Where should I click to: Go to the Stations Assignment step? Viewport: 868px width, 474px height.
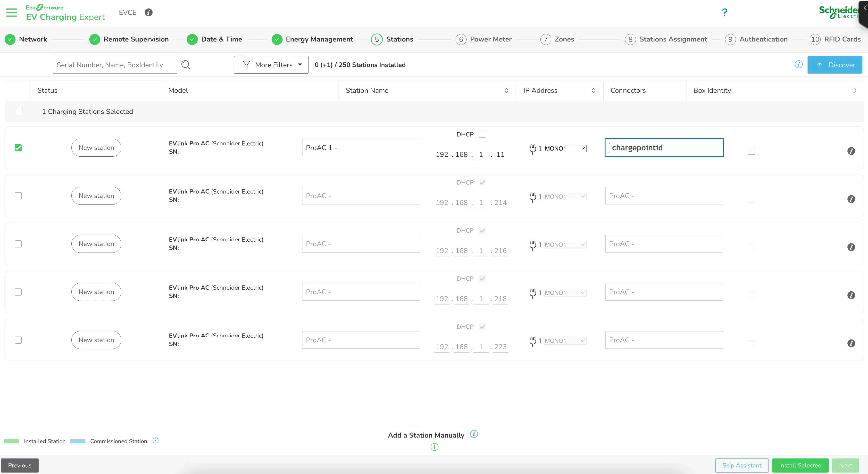pos(666,39)
